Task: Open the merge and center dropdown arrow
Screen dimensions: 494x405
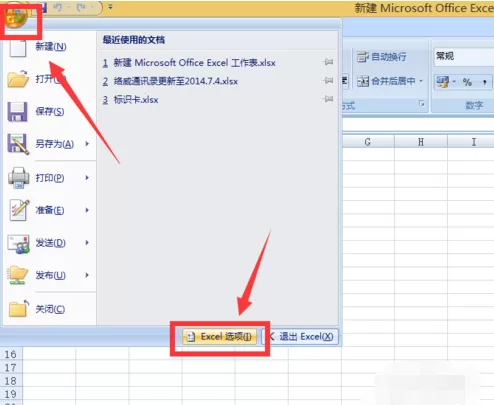Action: pyautogui.click(x=421, y=81)
